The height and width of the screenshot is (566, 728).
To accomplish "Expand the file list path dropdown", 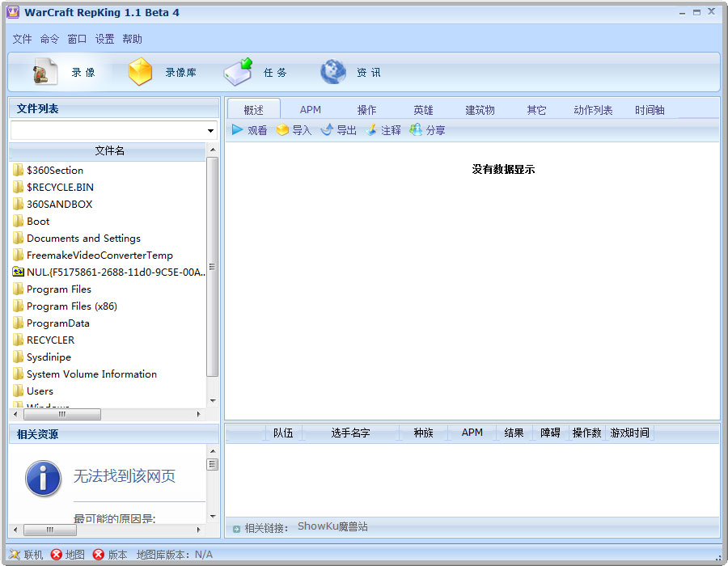I will pyautogui.click(x=210, y=131).
